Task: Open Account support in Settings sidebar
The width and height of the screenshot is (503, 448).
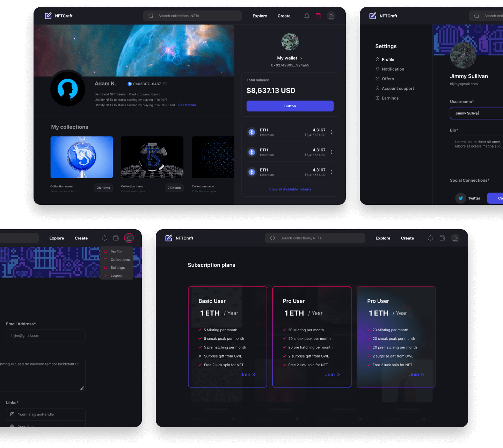Action: pyautogui.click(x=395, y=88)
